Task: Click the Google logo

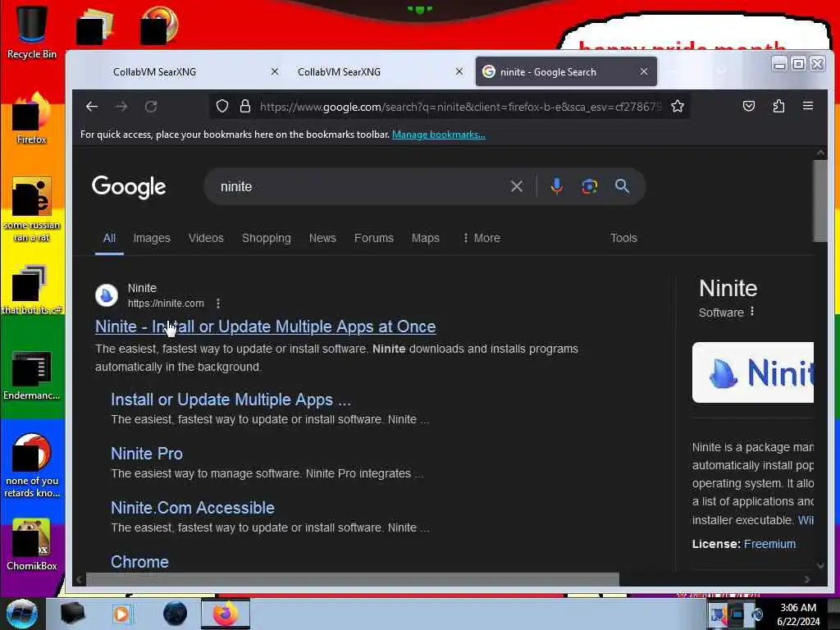Action: (129, 187)
